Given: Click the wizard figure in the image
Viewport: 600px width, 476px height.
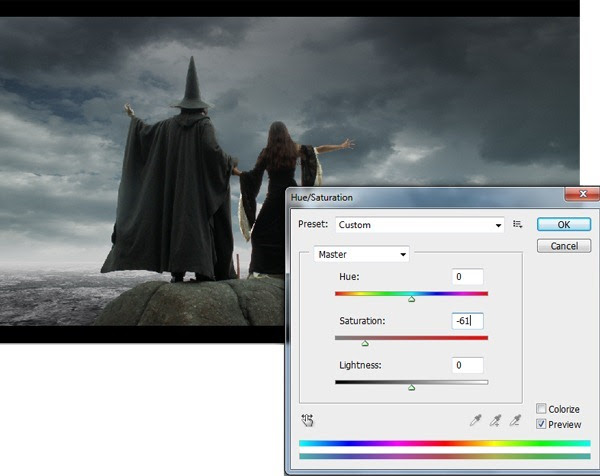Looking at the screenshot, I should (174, 172).
